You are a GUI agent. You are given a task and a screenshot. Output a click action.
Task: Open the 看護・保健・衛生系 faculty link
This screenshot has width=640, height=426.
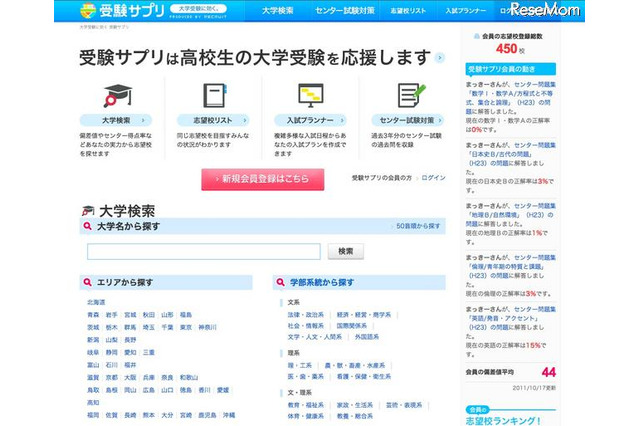[x=364, y=376]
